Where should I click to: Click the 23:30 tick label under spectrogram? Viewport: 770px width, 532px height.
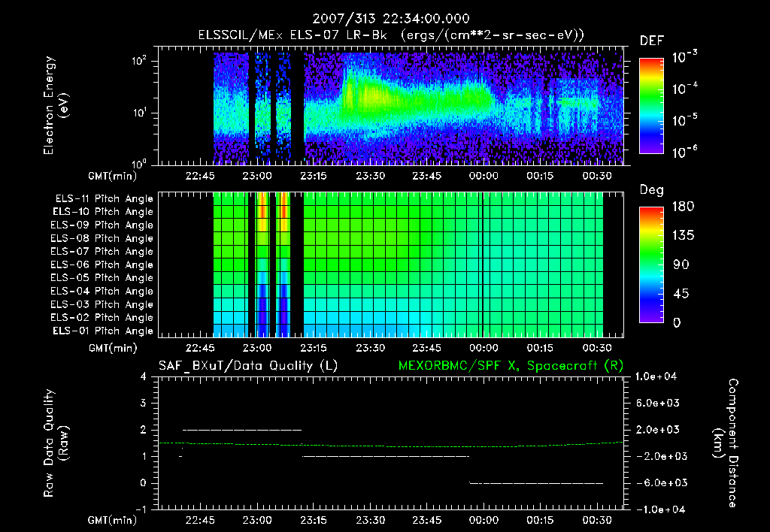point(370,176)
